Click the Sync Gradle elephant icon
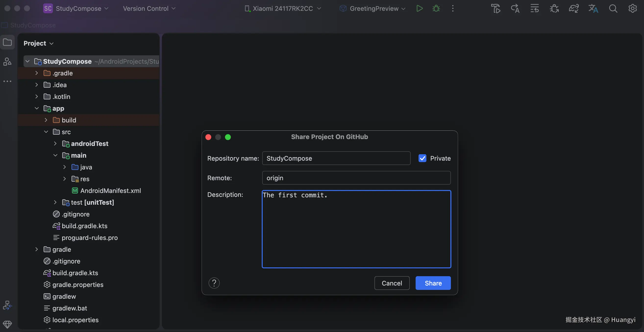644x332 pixels. click(x=573, y=9)
